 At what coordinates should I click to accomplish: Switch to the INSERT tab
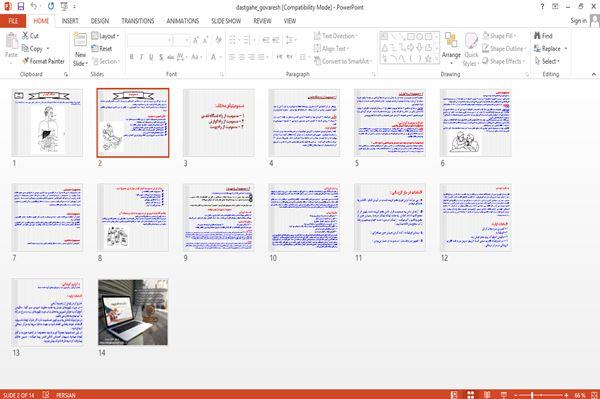[70, 21]
